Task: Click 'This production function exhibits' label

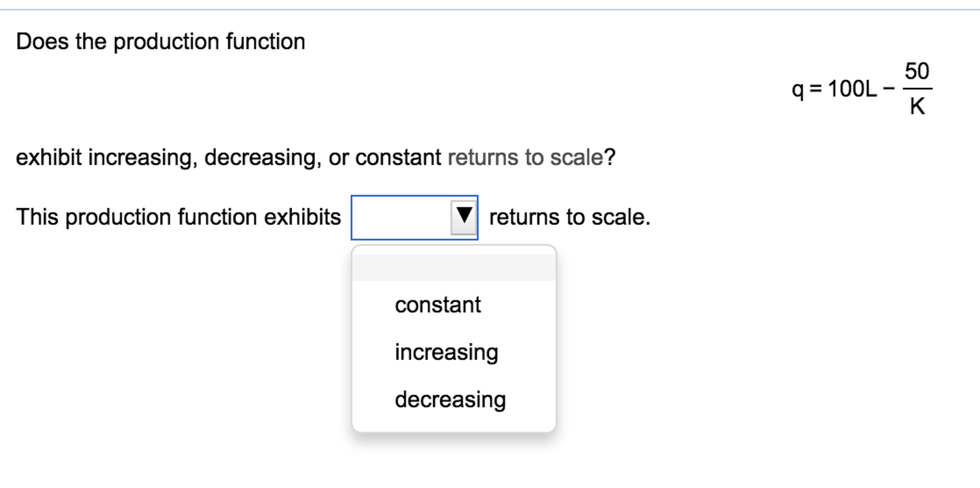Action: (x=178, y=217)
